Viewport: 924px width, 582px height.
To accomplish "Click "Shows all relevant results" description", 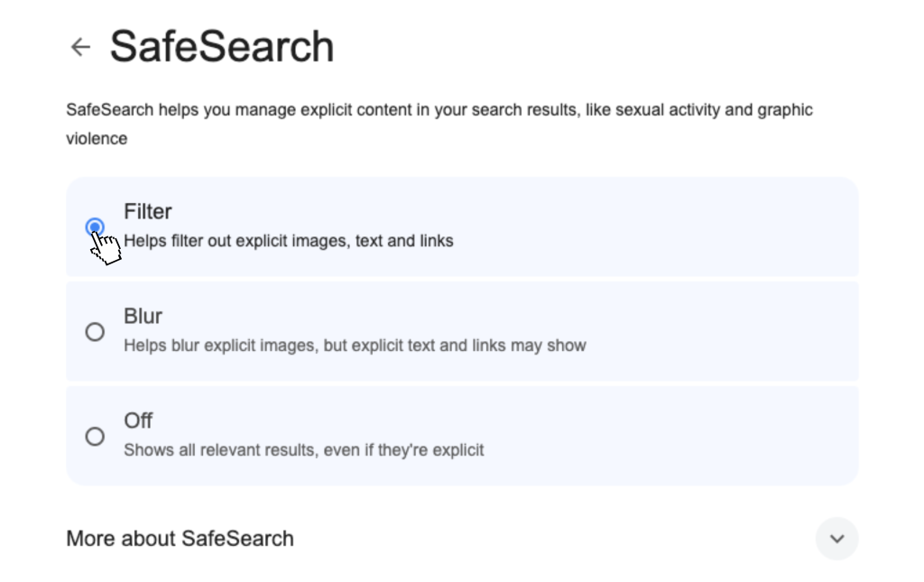I will click(x=217, y=449).
